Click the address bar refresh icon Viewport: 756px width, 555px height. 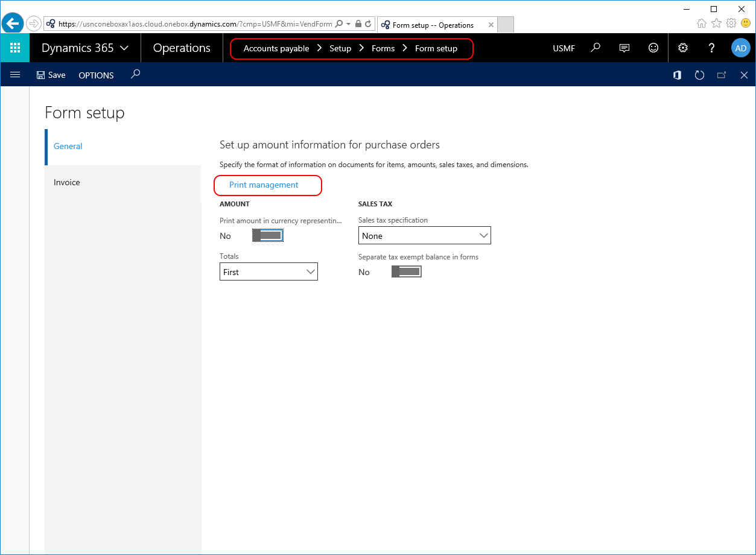pyautogui.click(x=367, y=24)
